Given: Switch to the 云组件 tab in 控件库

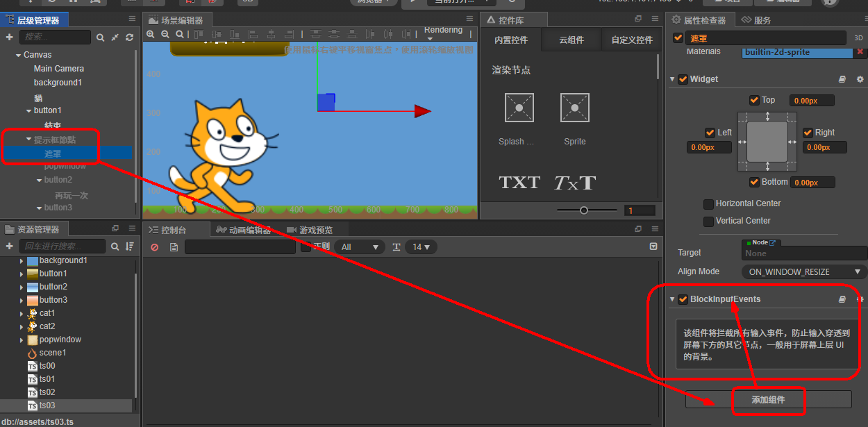Looking at the screenshot, I should click(x=571, y=40).
